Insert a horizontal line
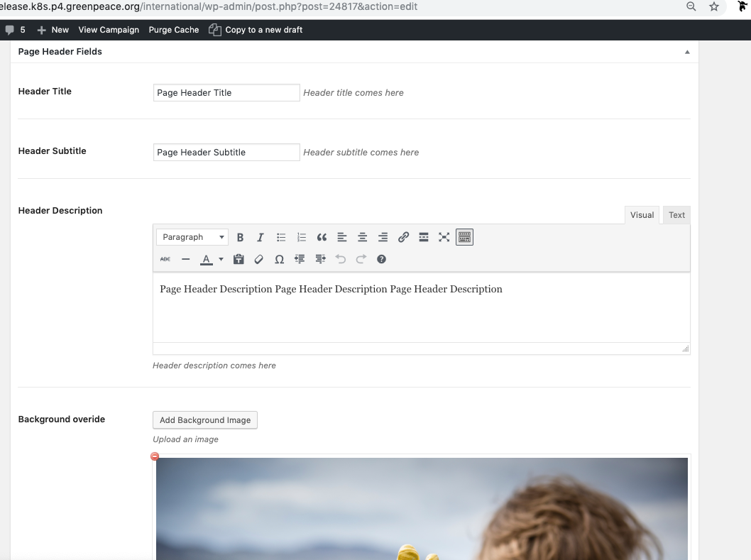 (186, 259)
